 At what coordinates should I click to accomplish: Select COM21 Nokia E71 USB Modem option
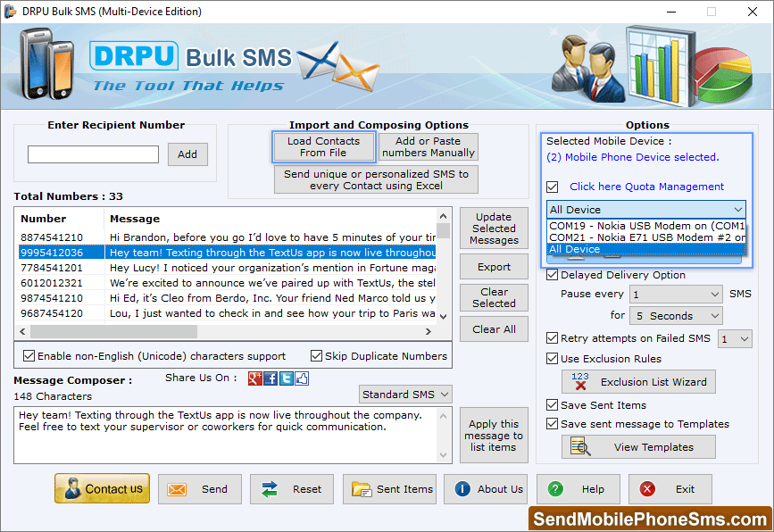pos(646,237)
